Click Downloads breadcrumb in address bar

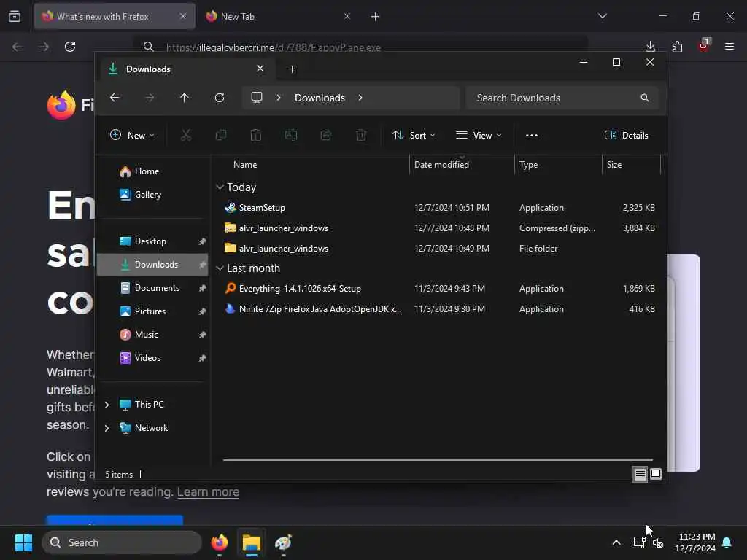[x=320, y=98]
